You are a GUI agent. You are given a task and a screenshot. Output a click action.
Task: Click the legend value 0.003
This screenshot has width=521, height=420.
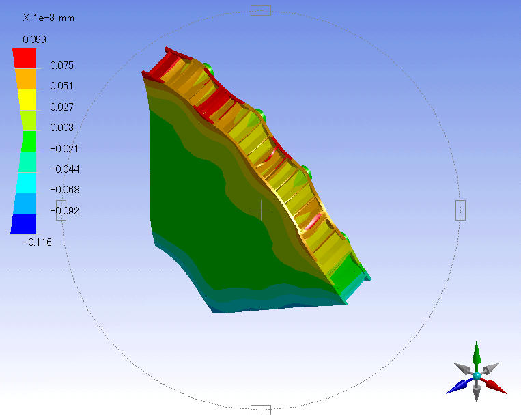(62, 128)
